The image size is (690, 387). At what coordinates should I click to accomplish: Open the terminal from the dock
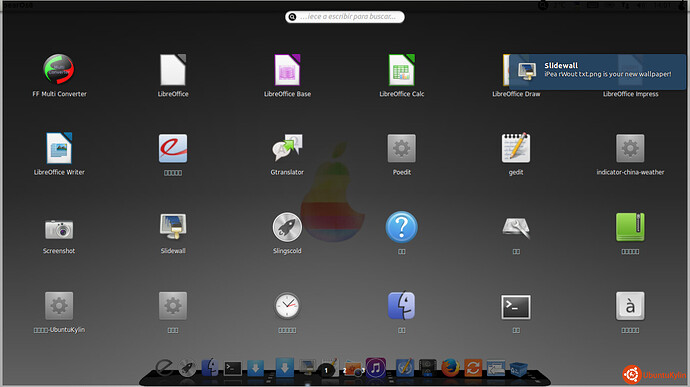(x=233, y=369)
